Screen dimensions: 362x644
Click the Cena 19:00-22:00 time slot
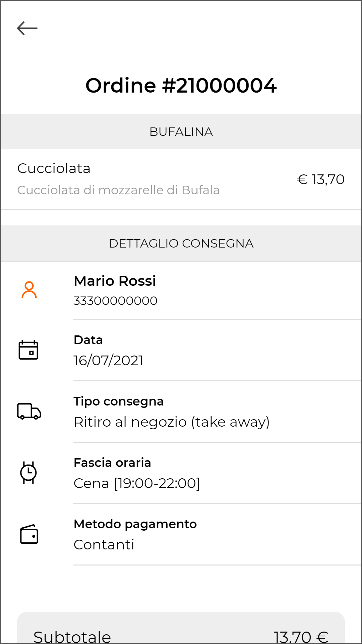[x=137, y=483]
